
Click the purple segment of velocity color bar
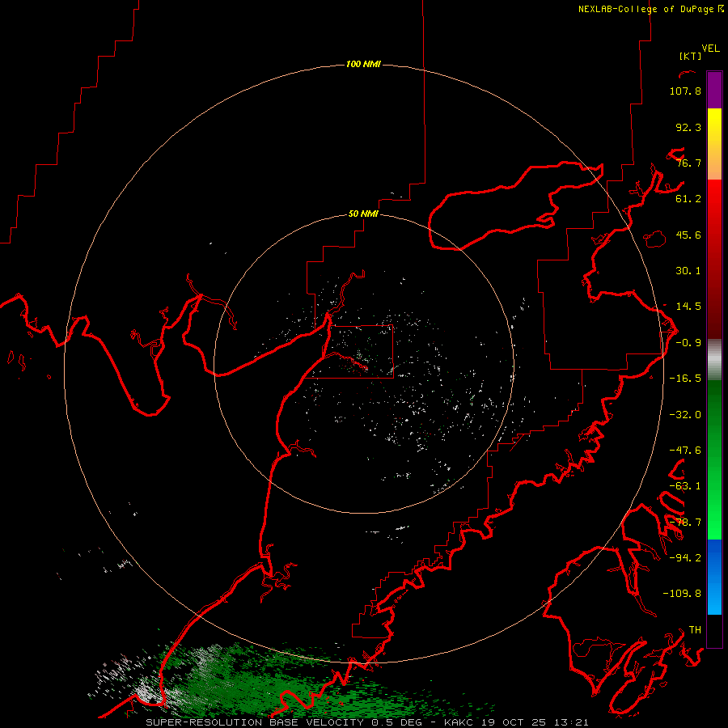(x=714, y=90)
